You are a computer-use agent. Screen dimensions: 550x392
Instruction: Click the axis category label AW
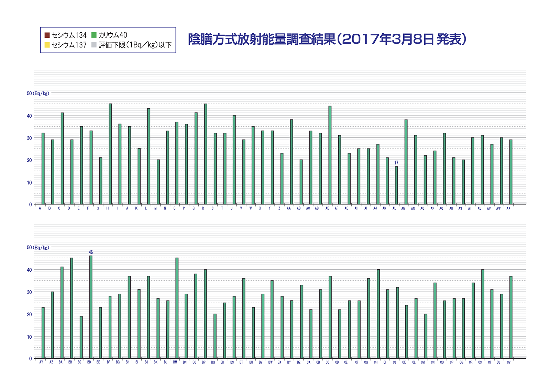[498, 208]
